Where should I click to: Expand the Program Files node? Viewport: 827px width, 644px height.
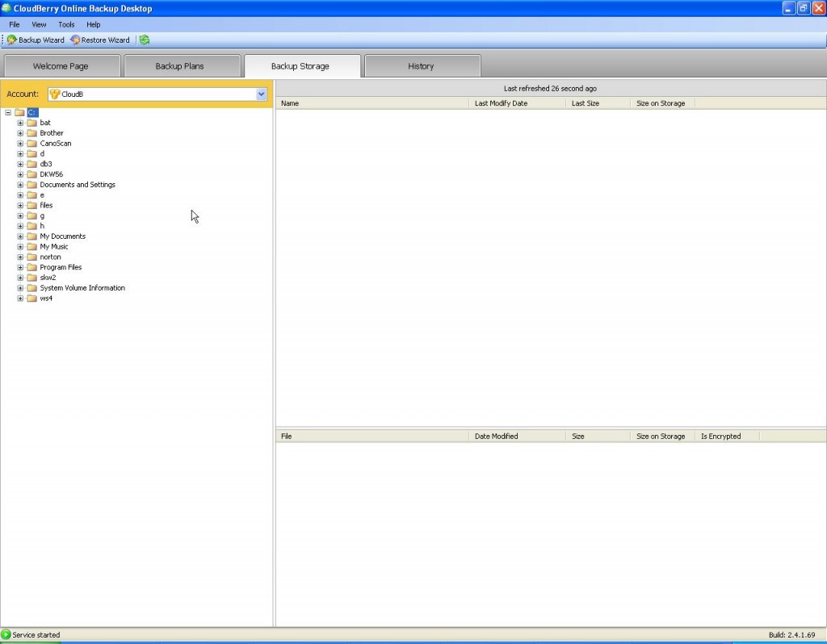(x=20, y=267)
